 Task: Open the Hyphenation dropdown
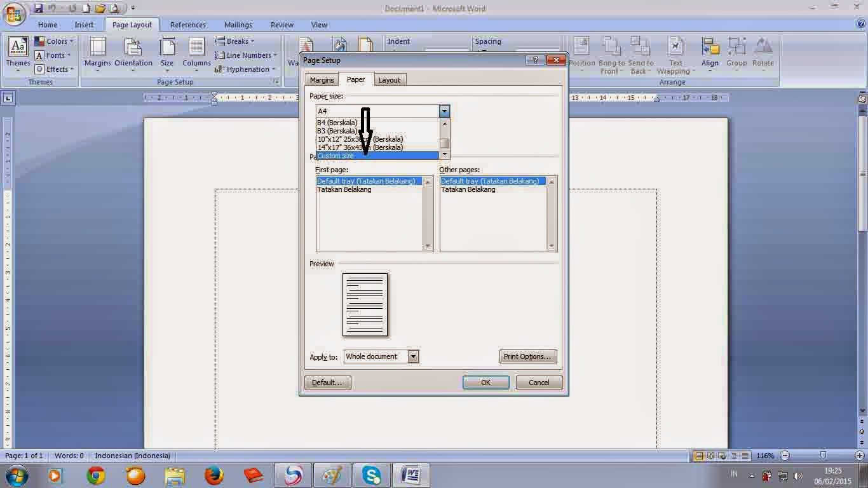pyautogui.click(x=245, y=69)
